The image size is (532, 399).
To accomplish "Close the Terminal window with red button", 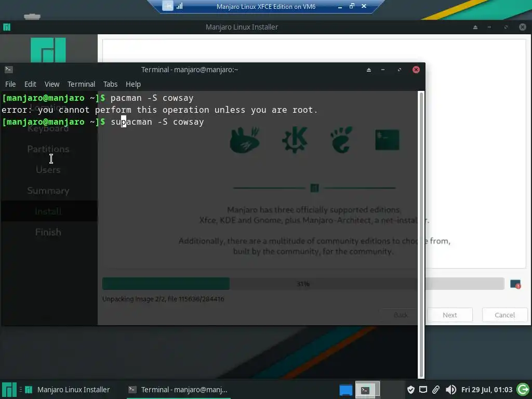I will coord(416,70).
